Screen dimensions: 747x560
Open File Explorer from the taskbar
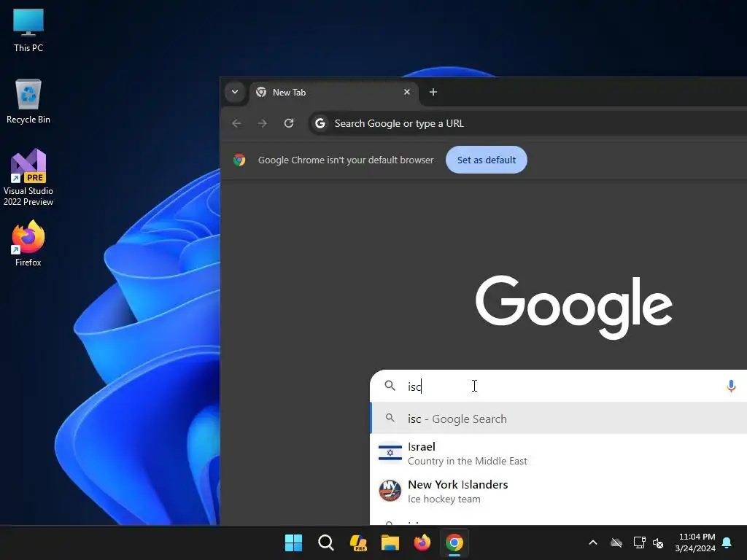tap(390, 542)
